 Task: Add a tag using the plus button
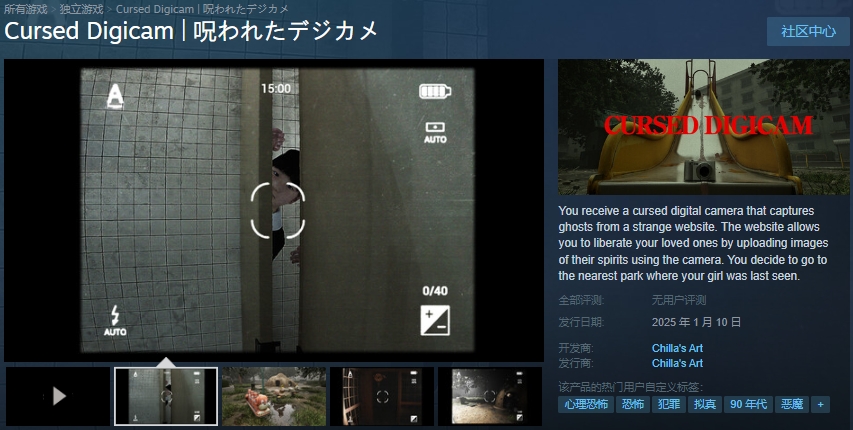820,404
